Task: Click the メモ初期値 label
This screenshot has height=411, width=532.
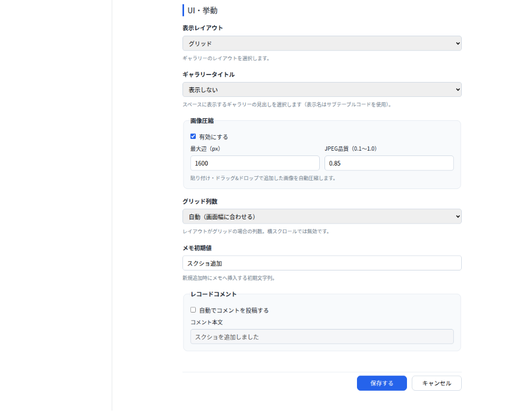Action: (x=197, y=248)
